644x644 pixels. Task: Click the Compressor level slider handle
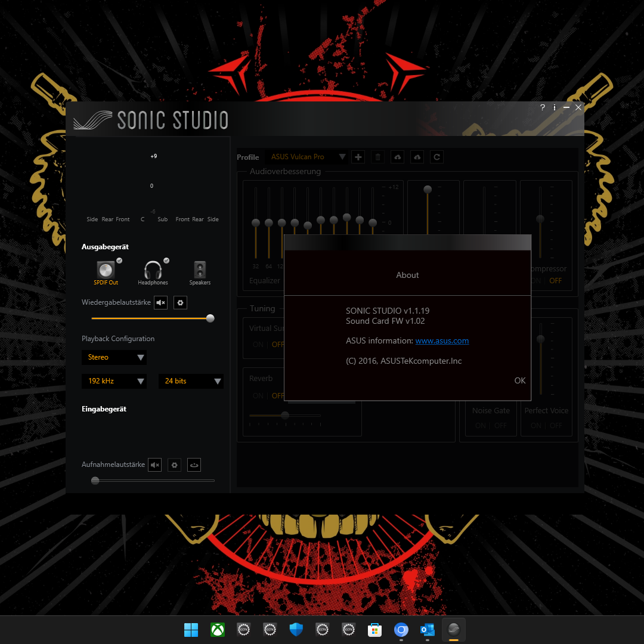540,219
